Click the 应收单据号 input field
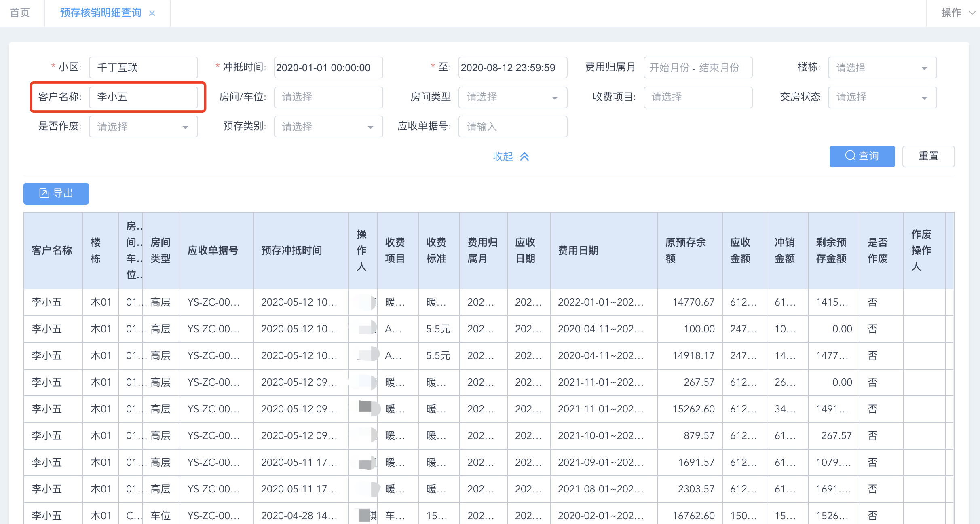 [513, 127]
